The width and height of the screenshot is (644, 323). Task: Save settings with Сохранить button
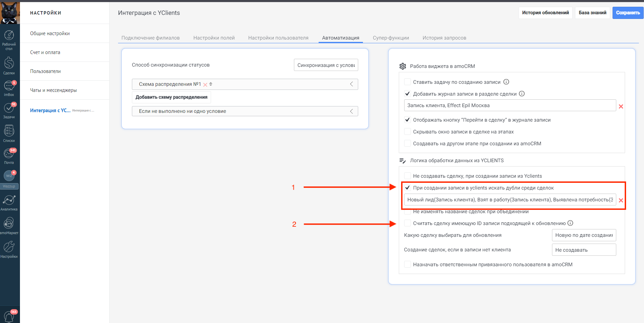tap(628, 13)
